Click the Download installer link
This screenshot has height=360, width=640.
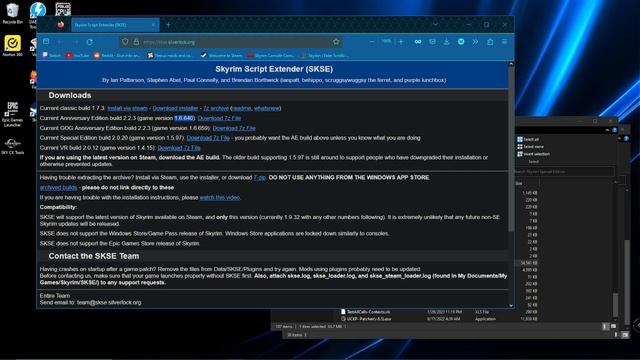click(x=175, y=108)
